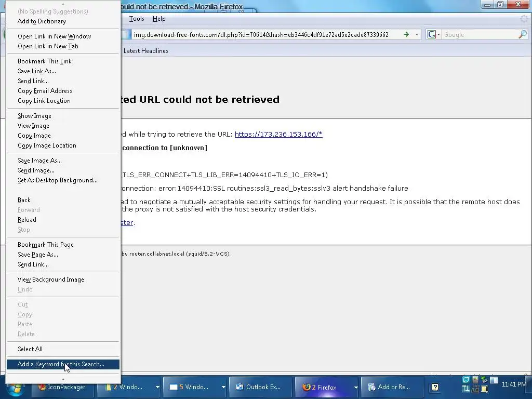Screen dimensions: 532x399
Task: Choose View Background Image
Action: (x=63, y=279)
